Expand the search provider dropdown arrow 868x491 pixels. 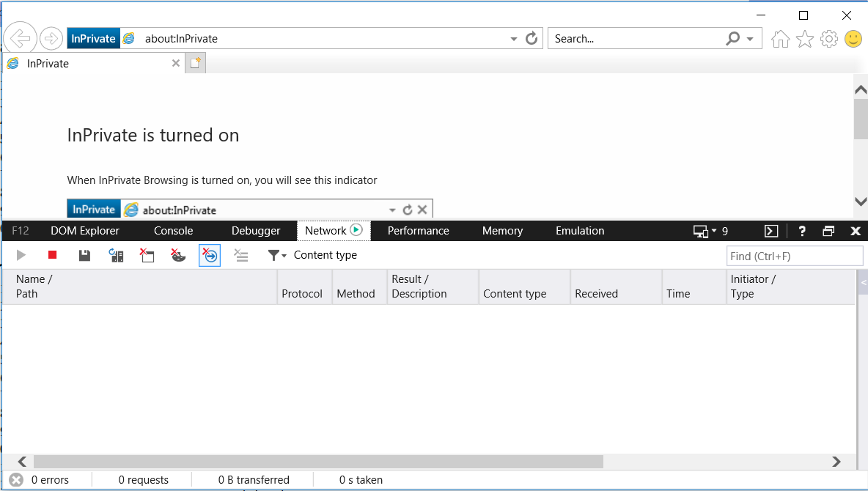pos(750,39)
